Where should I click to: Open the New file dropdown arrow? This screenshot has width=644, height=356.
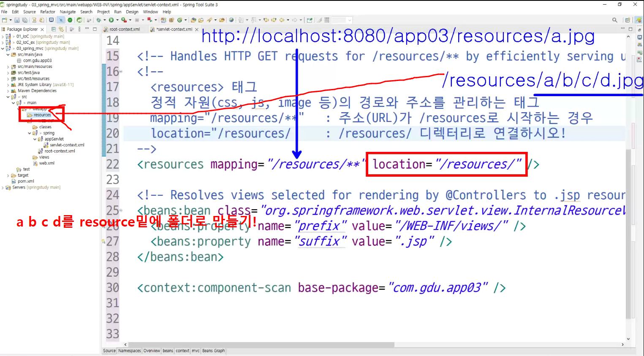[x=10, y=20]
